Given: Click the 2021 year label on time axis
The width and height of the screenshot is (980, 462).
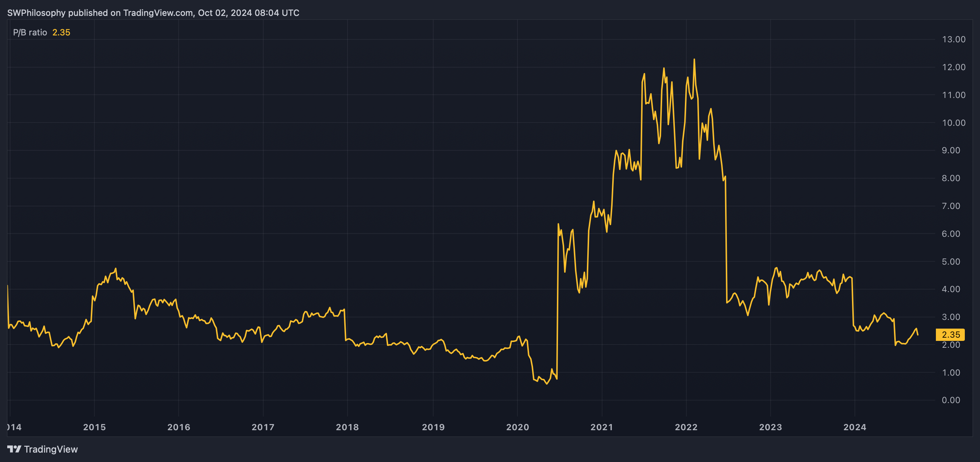Looking at the screenshot, I should click(x=602, y=427).
